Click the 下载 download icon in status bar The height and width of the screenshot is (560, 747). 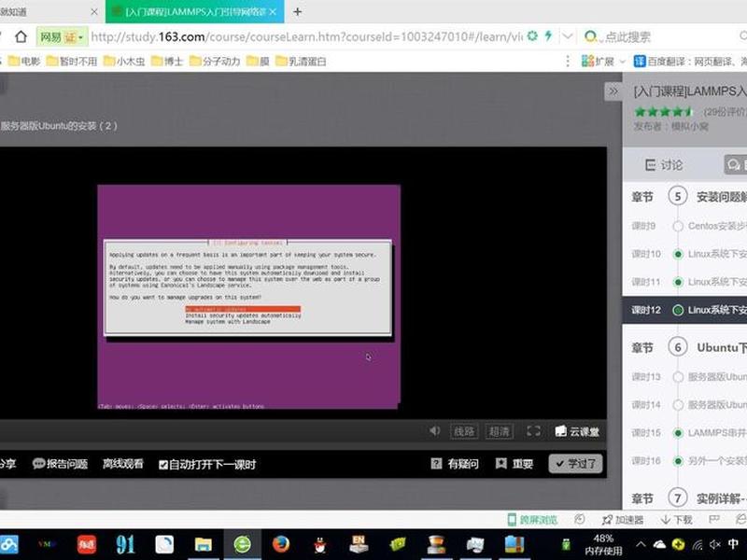[676, 520]
